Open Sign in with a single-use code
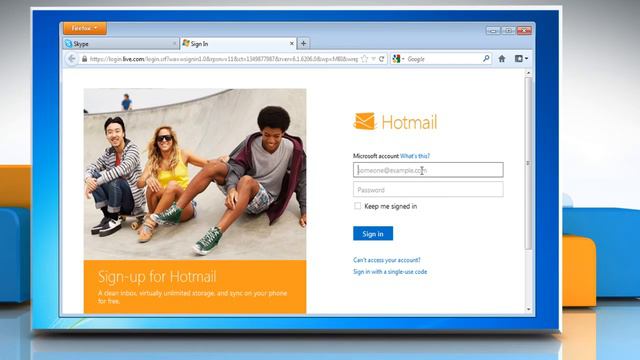The height and width of the screenshot is (360, 640). (x=390, y=272)
